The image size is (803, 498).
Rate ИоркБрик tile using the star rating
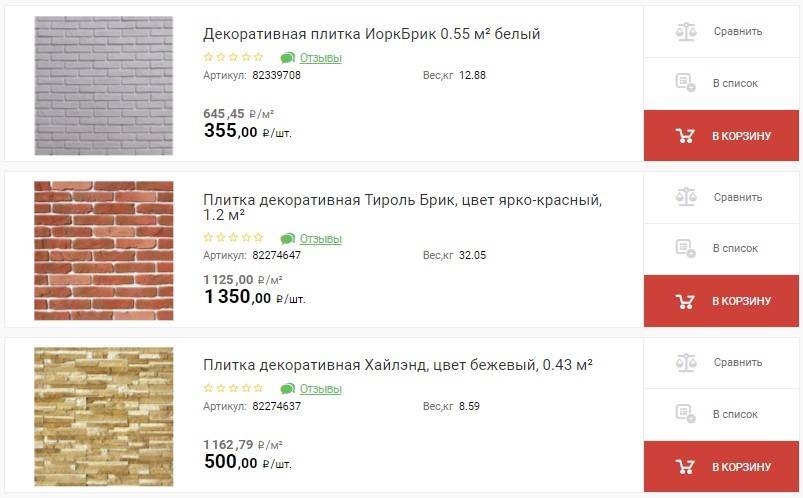[233, 57]
